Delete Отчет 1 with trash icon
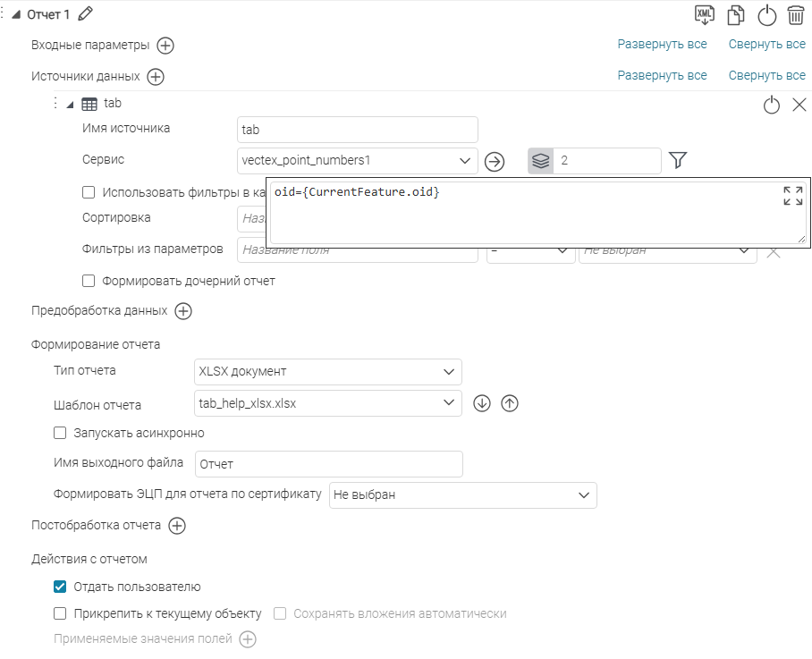The image size is (812, 659). click(795, 14)
